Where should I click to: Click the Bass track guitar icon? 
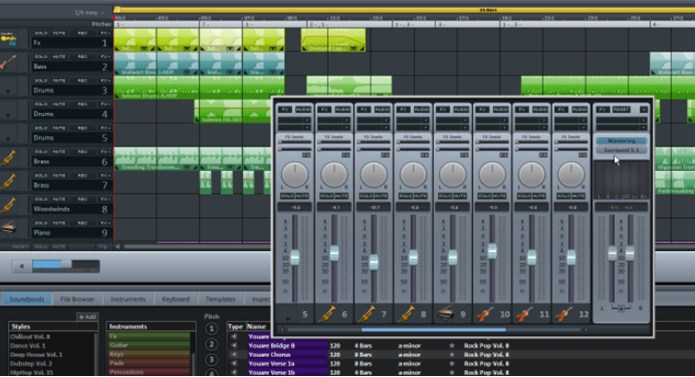tap(8, 63)
